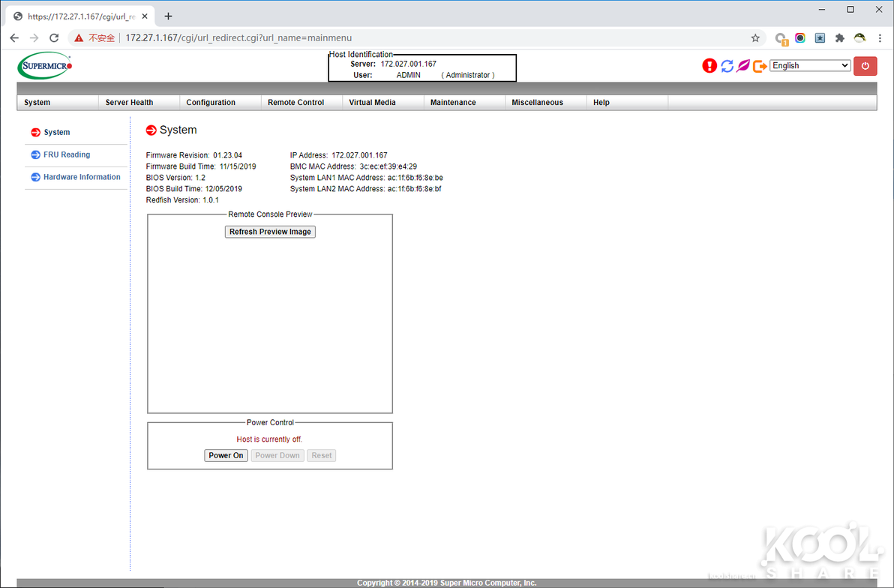The width and height of the screenshot is (894, 588).
Task: Open Chrome's three-dot menu
Action: tap(880, 38)
